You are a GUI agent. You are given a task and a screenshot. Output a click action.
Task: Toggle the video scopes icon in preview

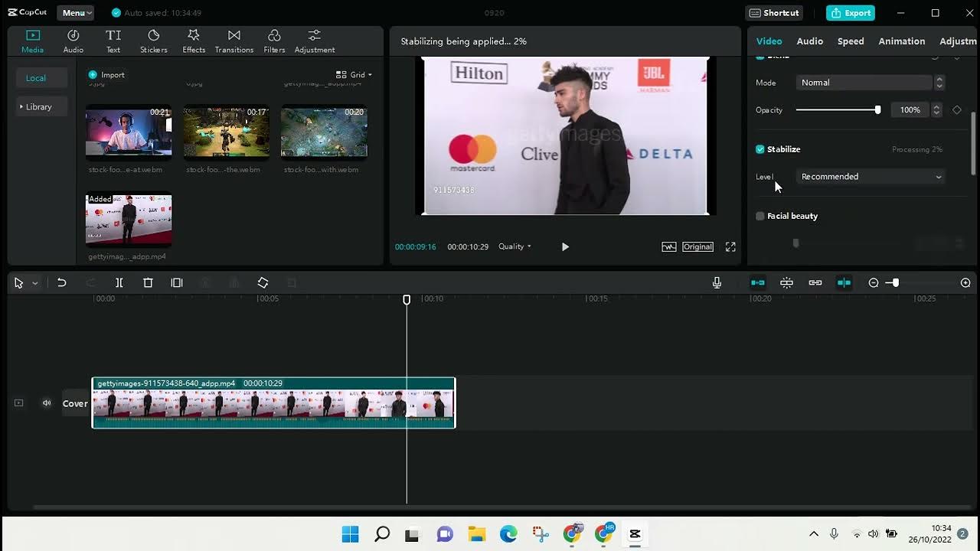point(669,246)
